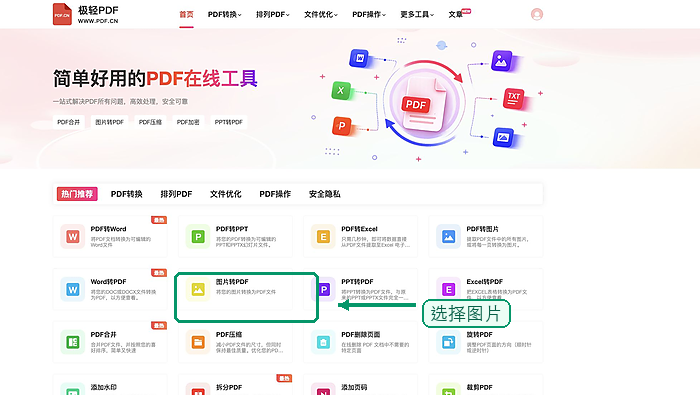
Task: Click the WWW.PDF.CN site address text
Action: [x=98, y=21]
